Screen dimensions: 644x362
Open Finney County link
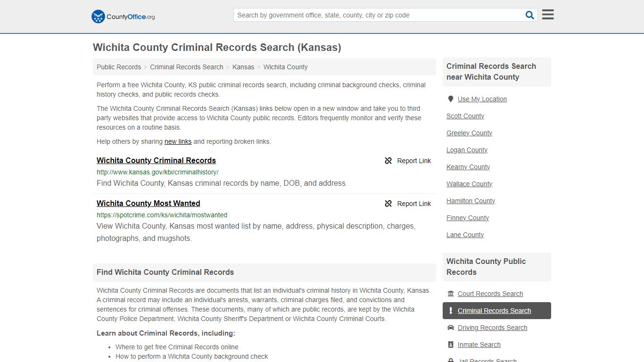468,218
